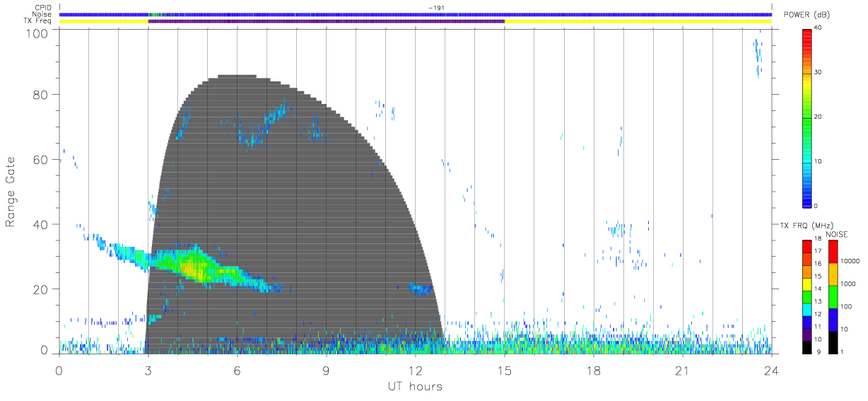Select the 80 tick on Range Gate axis
Viewport: 868px width, 401px height.
tap(42, 95)
